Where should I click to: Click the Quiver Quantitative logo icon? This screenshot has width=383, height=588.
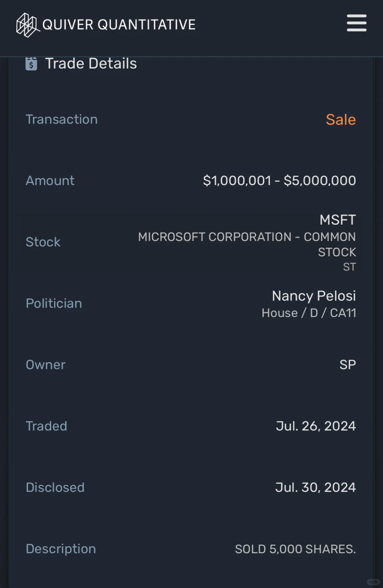pyautogui.click(x=28, y=25)
